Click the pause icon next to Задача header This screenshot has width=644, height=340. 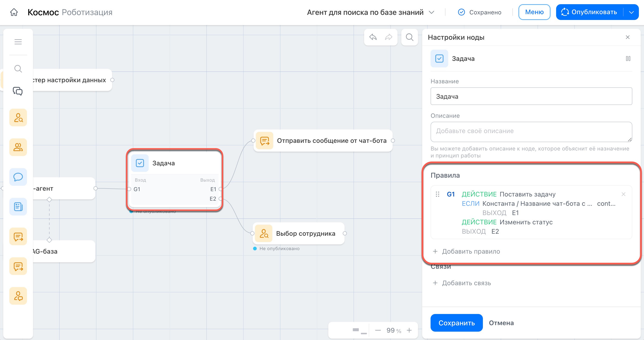tap(628, 59)
